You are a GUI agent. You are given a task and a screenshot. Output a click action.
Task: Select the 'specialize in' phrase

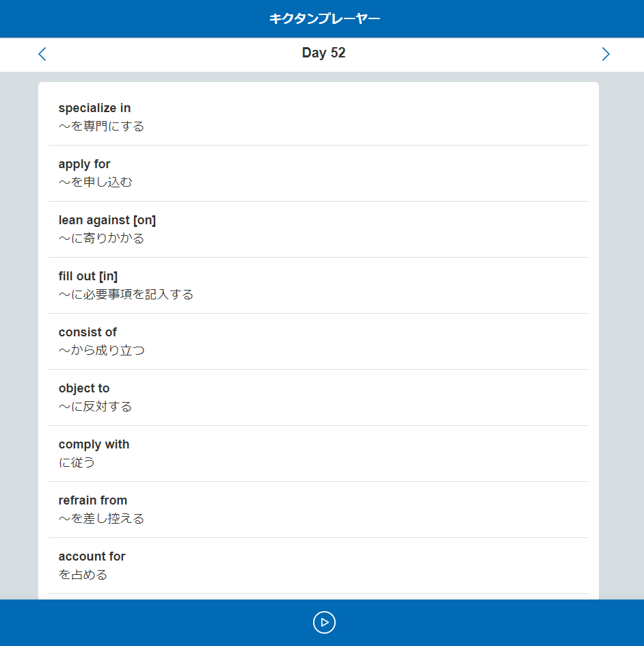(x=94, y=108)
